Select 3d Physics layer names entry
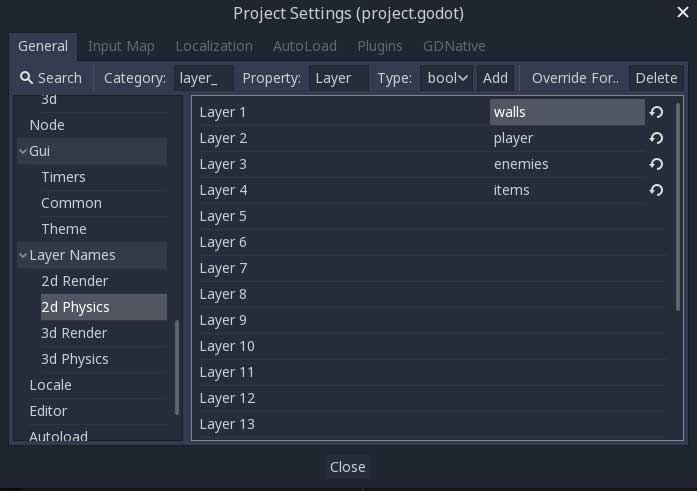The image size is (697, 491). [x=75, y=359]
